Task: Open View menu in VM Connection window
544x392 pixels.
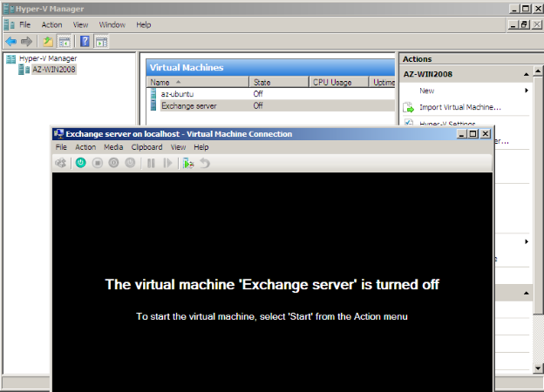Action: 179,147
